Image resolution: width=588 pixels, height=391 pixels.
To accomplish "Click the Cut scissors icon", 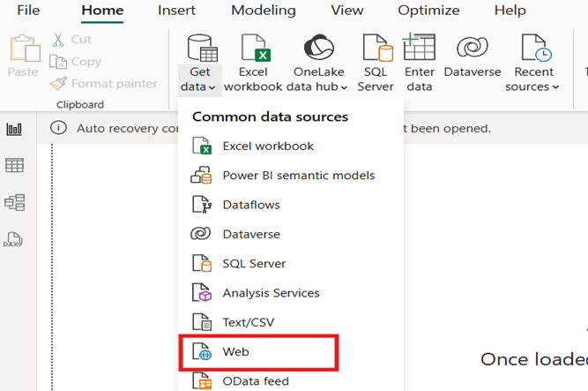I will [x=58, y=40].
